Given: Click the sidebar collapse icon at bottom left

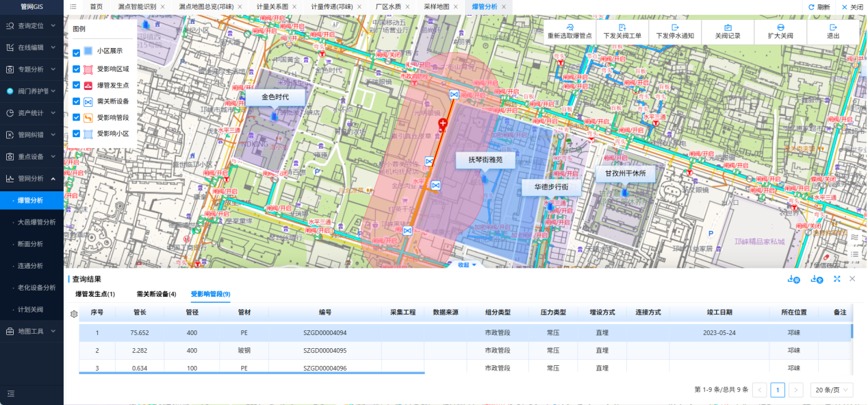Looking at the screenshot, I should [x=11, y=393].
